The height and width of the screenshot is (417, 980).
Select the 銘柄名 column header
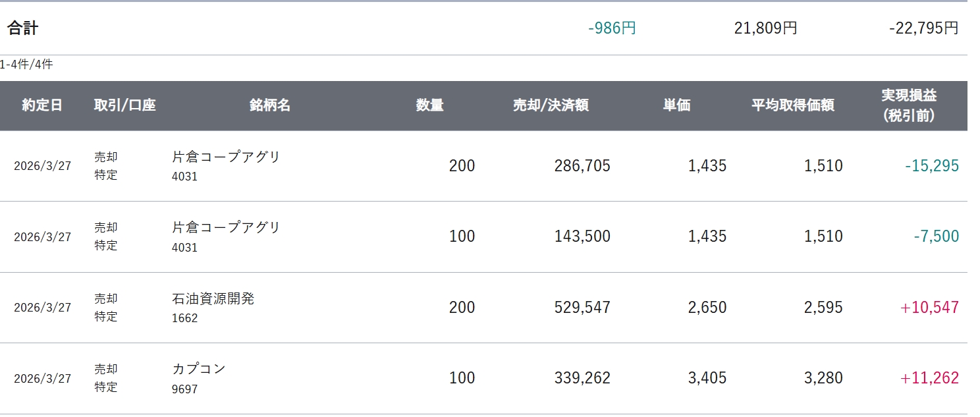click(269, 105)
